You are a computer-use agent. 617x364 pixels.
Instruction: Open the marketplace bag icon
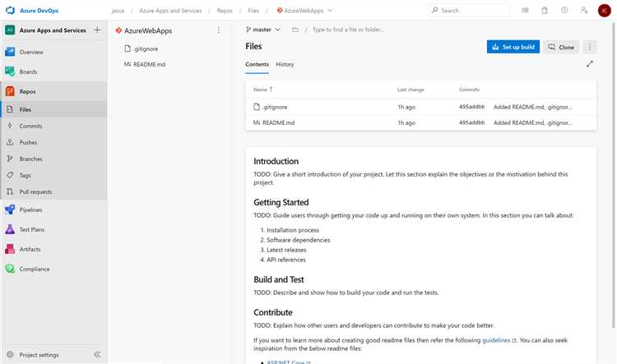click(x=545, y=10)
